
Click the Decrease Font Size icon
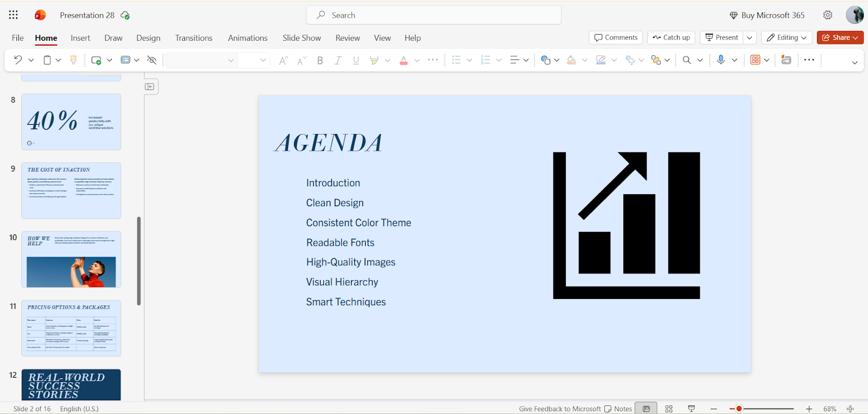(302, 60)
